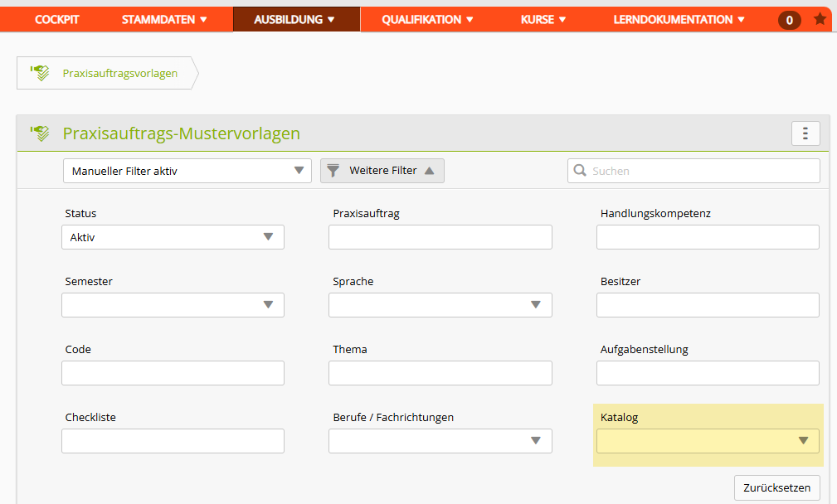Click the Handlungskompetenz label
The height and width of the screenshot is (504, 837).
tap(655, 213)
